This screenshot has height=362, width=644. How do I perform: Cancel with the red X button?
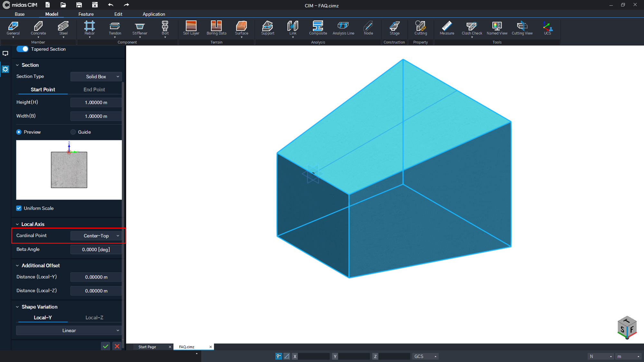coord(117,346)
